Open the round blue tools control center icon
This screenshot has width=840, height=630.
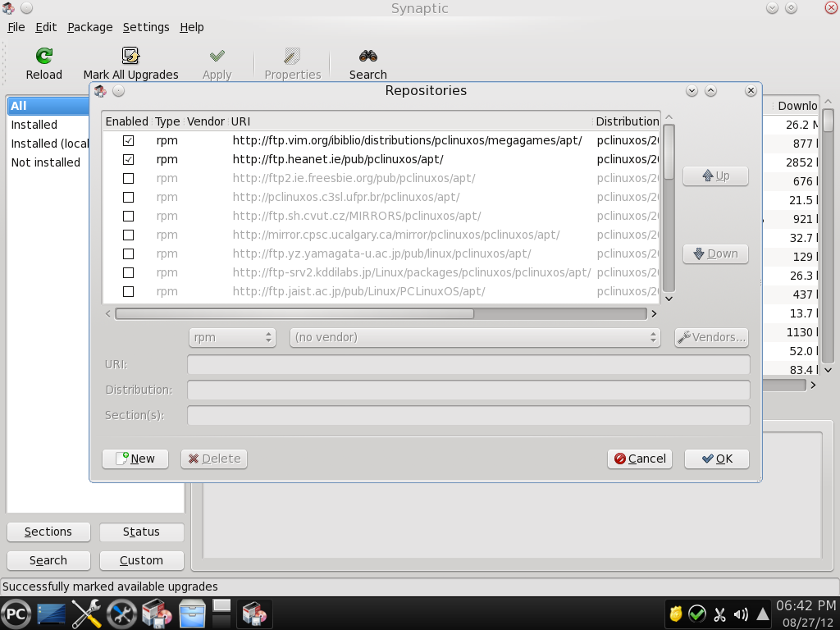[122, 614]
